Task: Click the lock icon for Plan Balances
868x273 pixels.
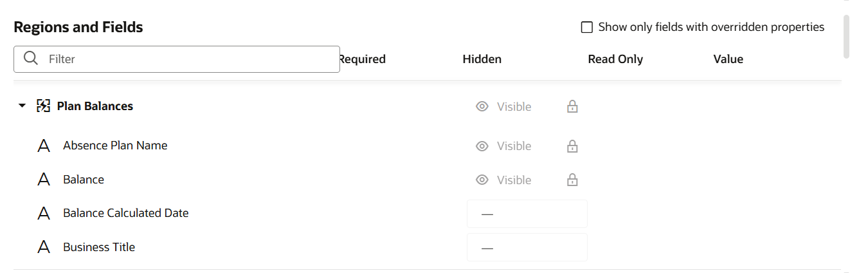Action: [572, 106]
